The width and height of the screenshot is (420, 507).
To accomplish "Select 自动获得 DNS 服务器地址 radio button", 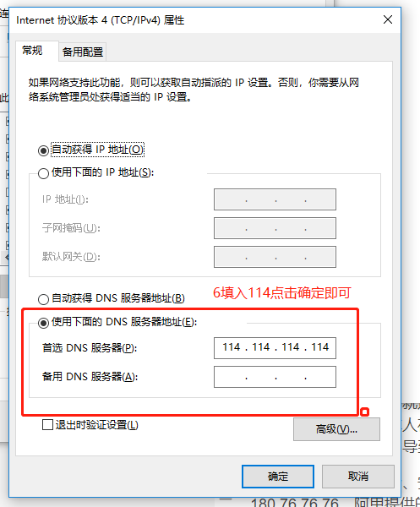I will (43, 299).
